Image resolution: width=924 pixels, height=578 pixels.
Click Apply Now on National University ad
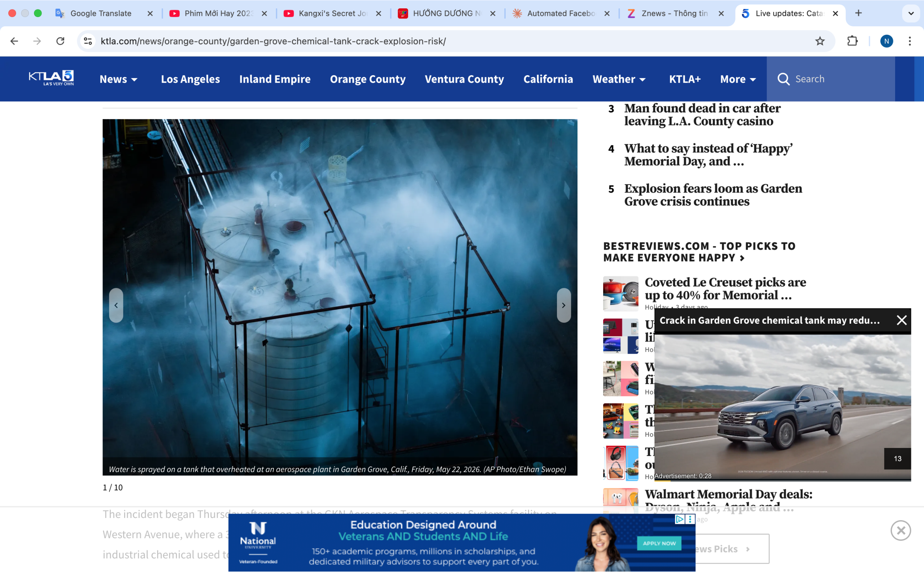(x=659, y=543)
